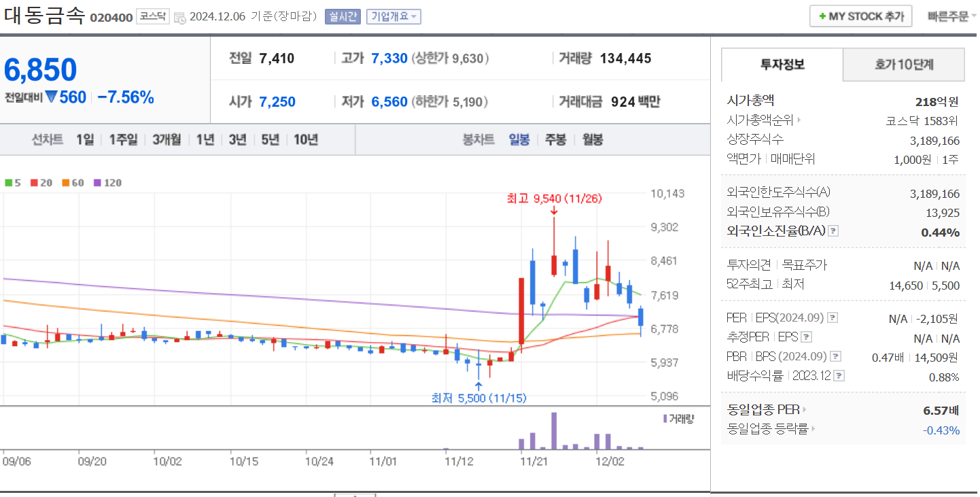Viewport: 980px width, 497px height.
Task: Select the 3년 line chart period
Action: (237, 140)
